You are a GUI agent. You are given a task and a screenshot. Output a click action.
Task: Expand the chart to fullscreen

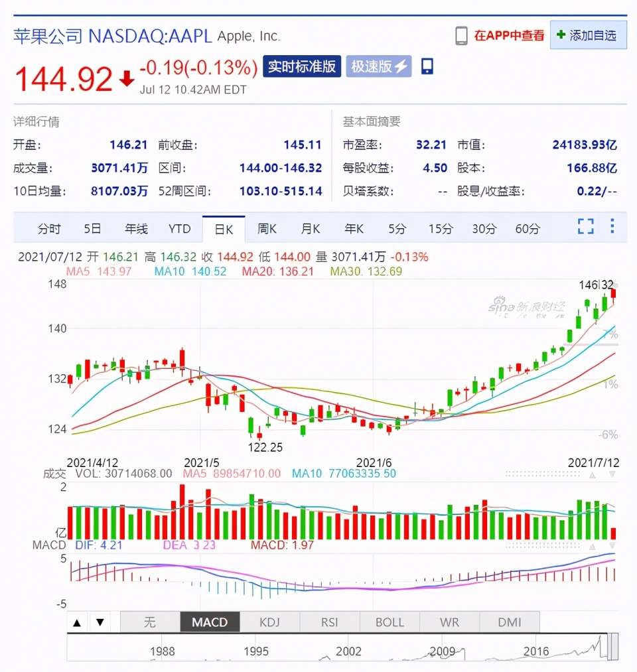(x=585, y=226)
